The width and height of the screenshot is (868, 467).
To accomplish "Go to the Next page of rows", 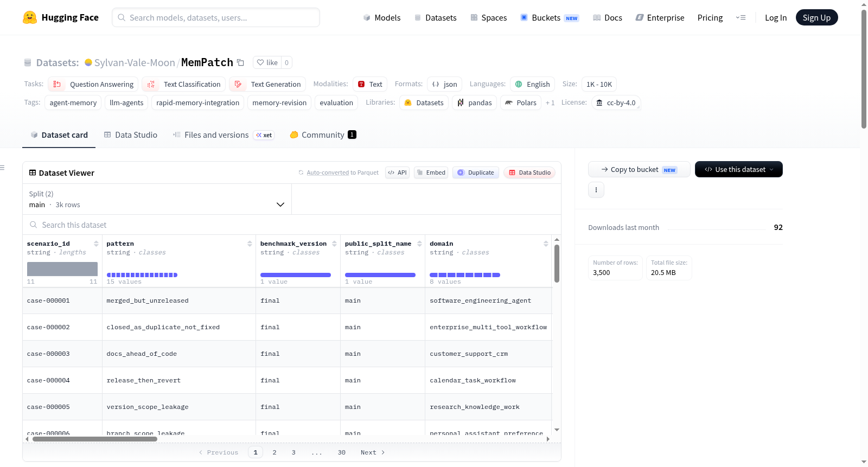I will [373, 452].
